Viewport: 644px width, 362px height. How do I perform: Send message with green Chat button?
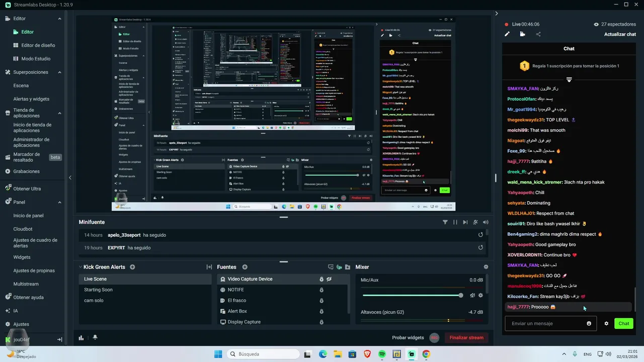click(624, 323)
